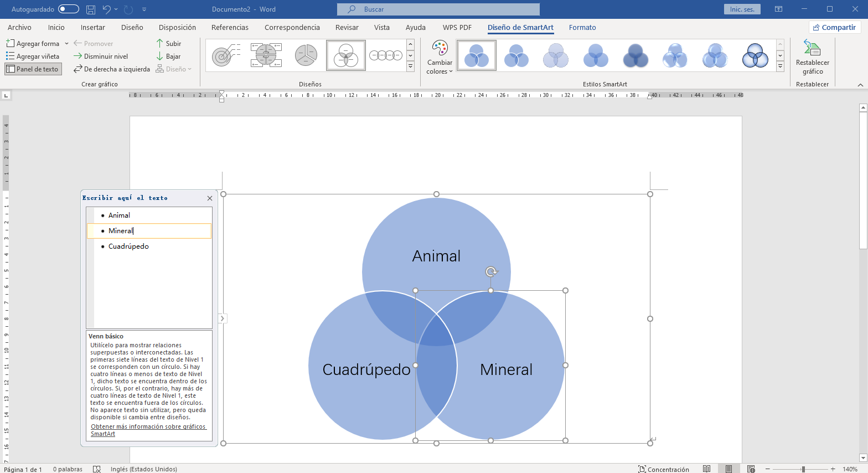This screenshot has width=868, height=473.
Task: Switch to Read Mode view icon
Action: (x=707, y=469)
